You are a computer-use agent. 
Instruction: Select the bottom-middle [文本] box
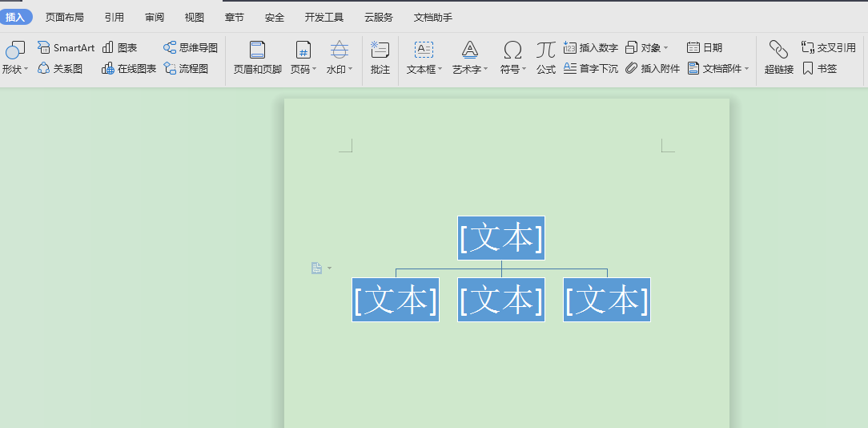pos(501,300)
